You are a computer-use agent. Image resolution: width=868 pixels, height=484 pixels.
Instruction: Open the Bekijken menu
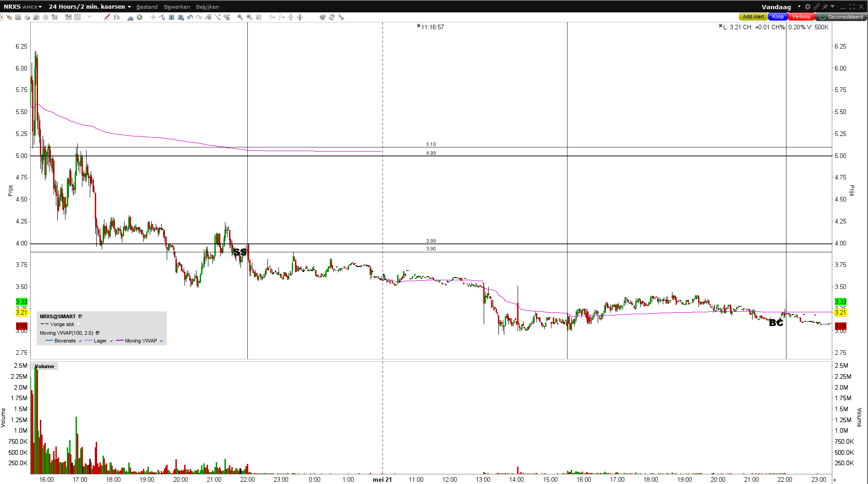pyautogui.click(x=207, y=7)
